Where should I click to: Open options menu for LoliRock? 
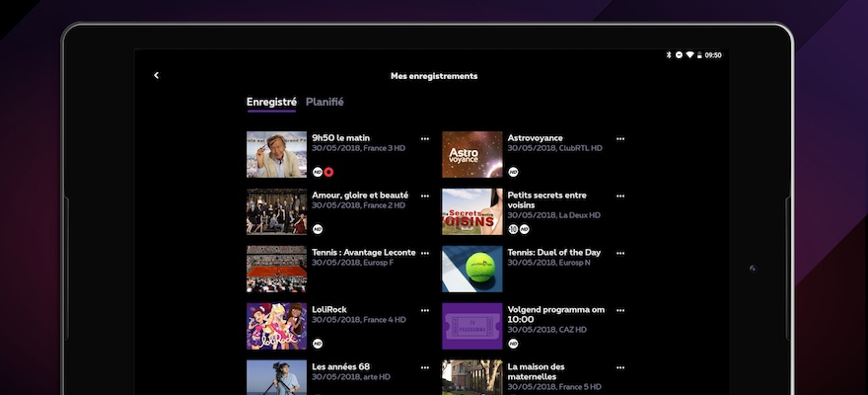click(425, 310)
